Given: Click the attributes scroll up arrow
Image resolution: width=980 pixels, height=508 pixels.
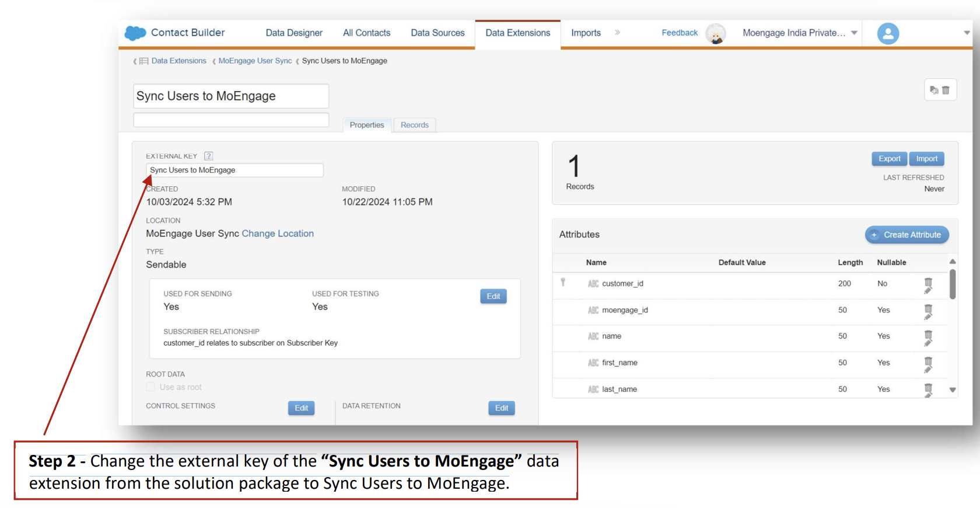Looking at the screenshot, I should pos(953,262).
